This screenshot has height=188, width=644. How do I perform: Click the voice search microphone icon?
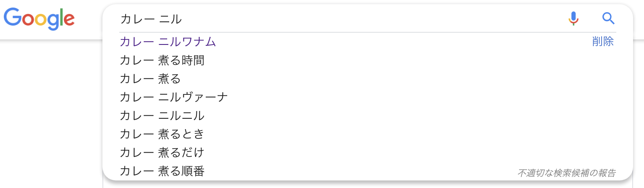coord(573,18)
